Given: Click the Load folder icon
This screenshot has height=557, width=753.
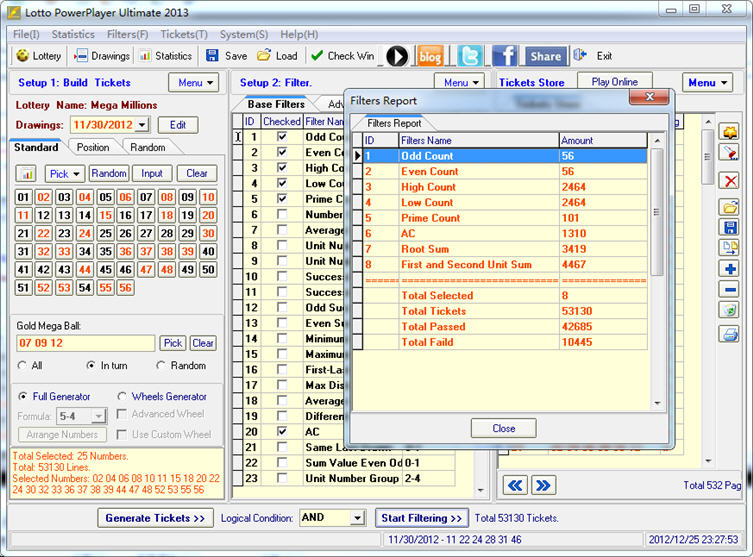Looking at the screenshot, I should click(264, 56).
